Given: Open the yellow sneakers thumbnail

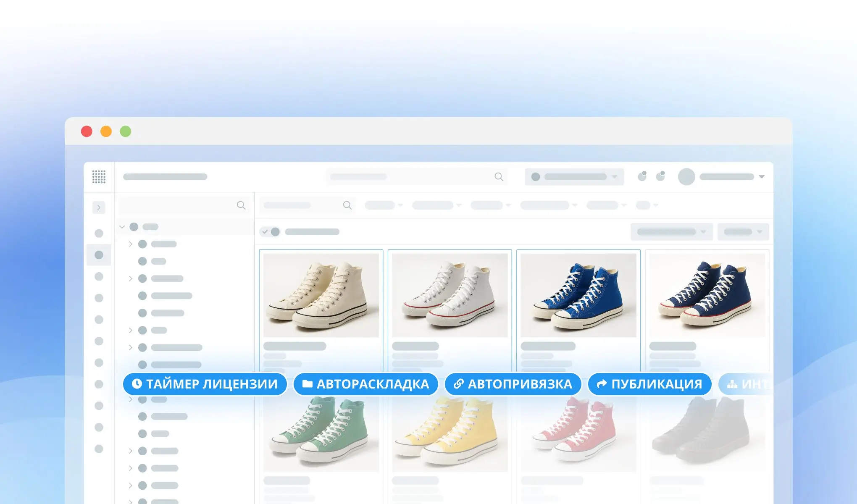Looking at the screenshot, I should [450, 433].
